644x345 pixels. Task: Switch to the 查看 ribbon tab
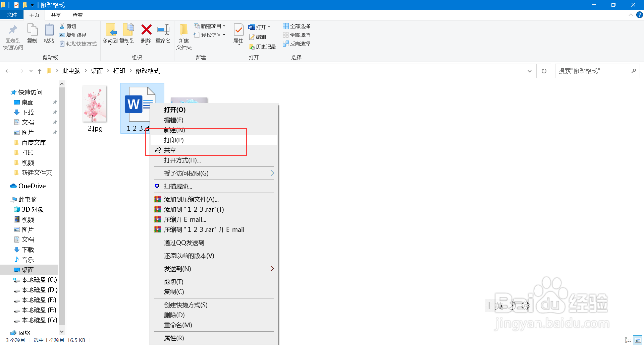(78, 15)
